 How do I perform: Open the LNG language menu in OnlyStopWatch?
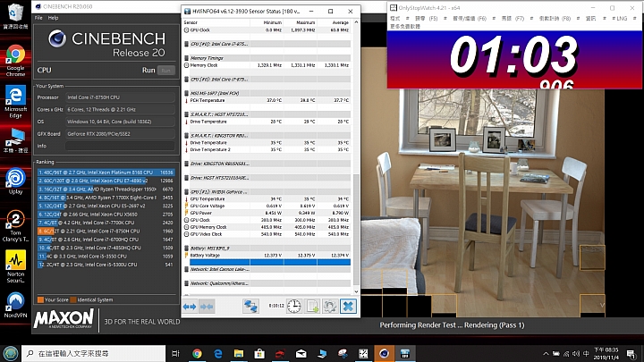(622, 19)
